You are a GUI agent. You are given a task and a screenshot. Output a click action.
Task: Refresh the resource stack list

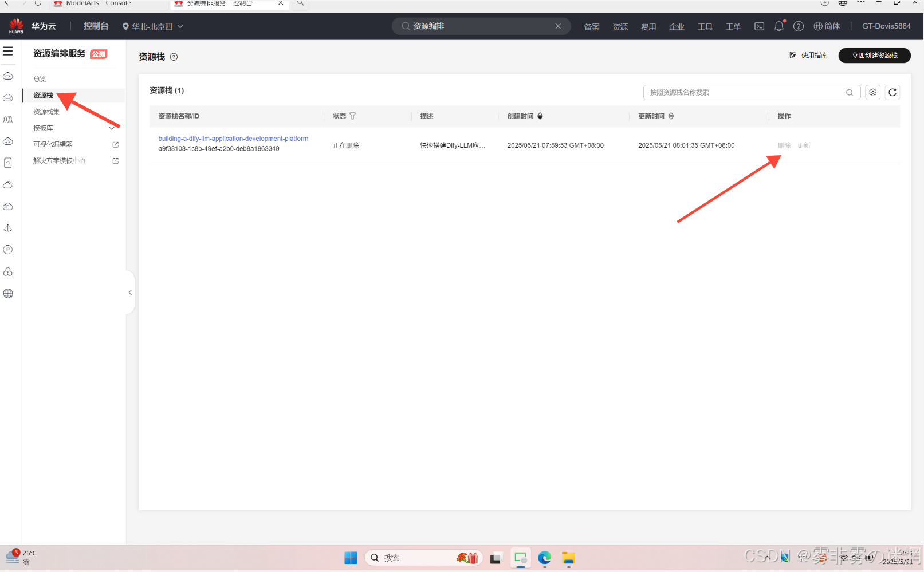(x=892, y=92)
